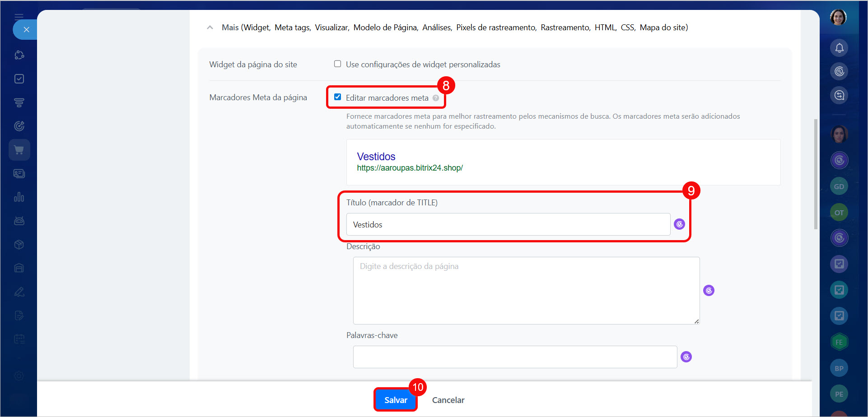Open the analytics bar chart sidebar icon

[19, 197]
